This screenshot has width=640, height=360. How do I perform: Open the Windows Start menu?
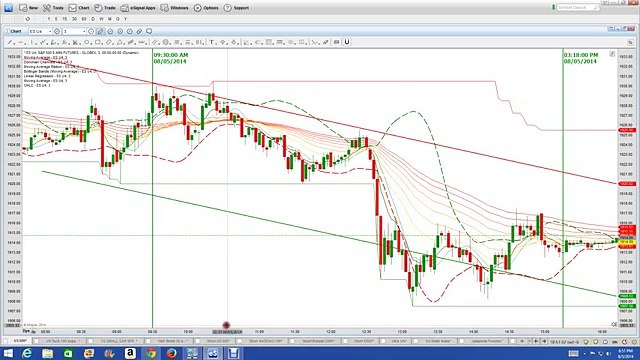click(8, 353)
